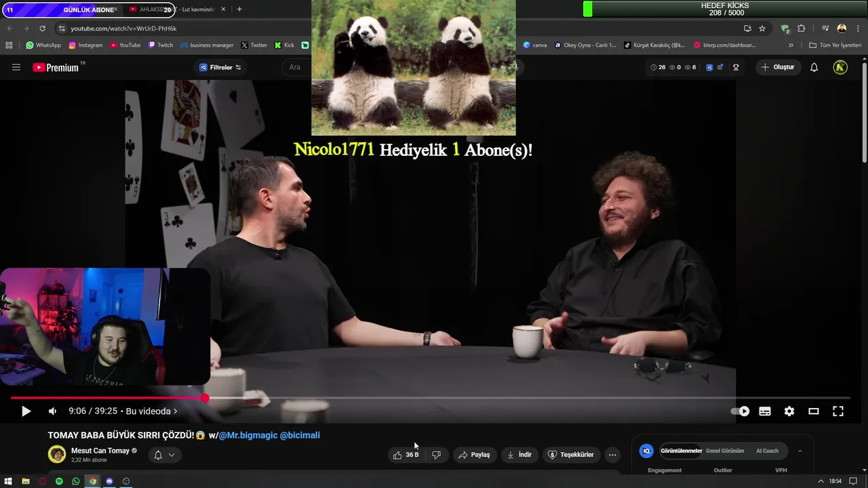Image resolution: width=868 pixels, height=488 pixels.
Task: Dislike the video with thumbs down
Action: click(x=436, y=455)
